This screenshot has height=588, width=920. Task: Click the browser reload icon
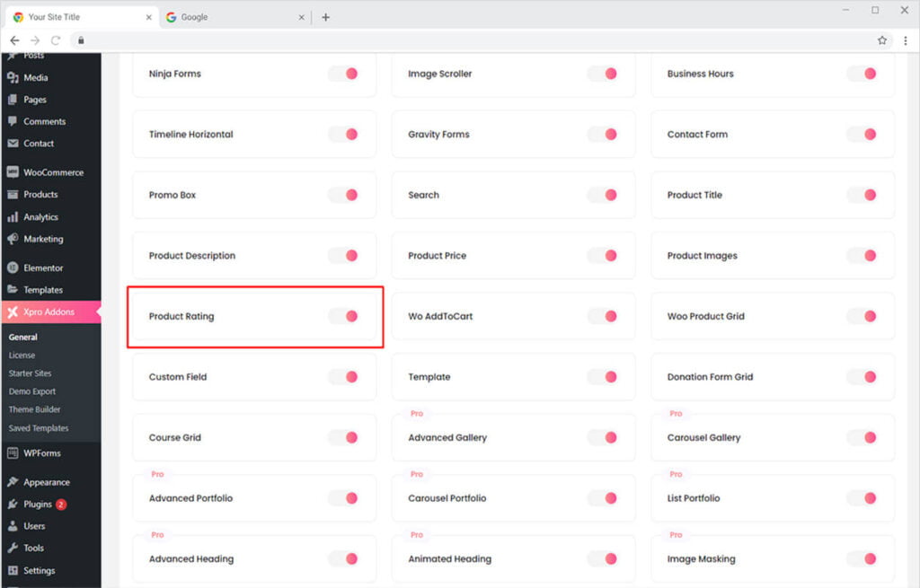56,40
